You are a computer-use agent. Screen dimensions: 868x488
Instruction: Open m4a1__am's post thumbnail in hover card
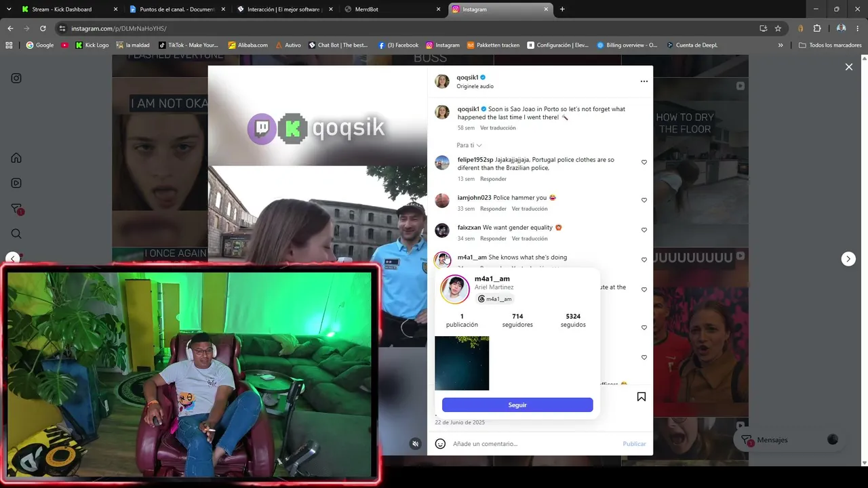tap(462, 363)
